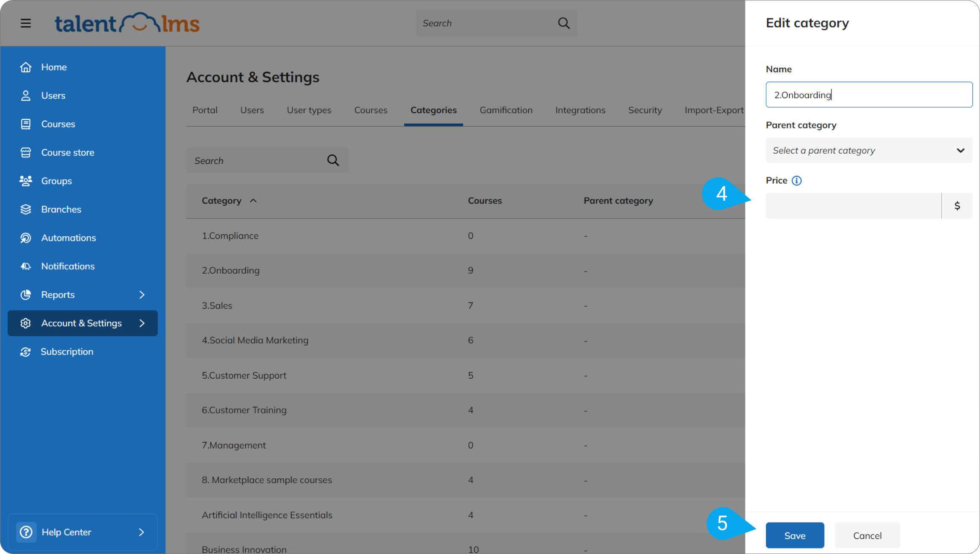Switch to the Gamification tab
980x554 pixels.
(506, 110)
